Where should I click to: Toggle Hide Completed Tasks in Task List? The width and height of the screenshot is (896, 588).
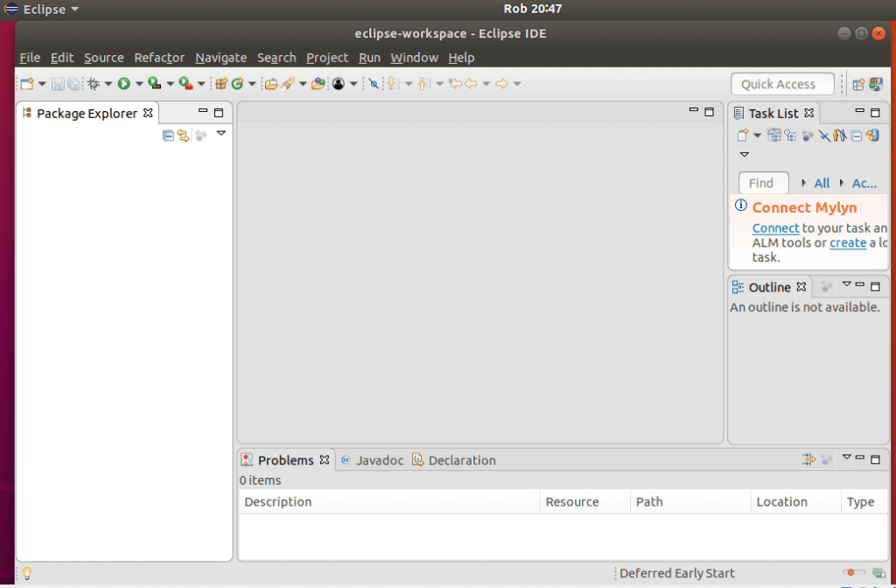(x=823, y=136)
